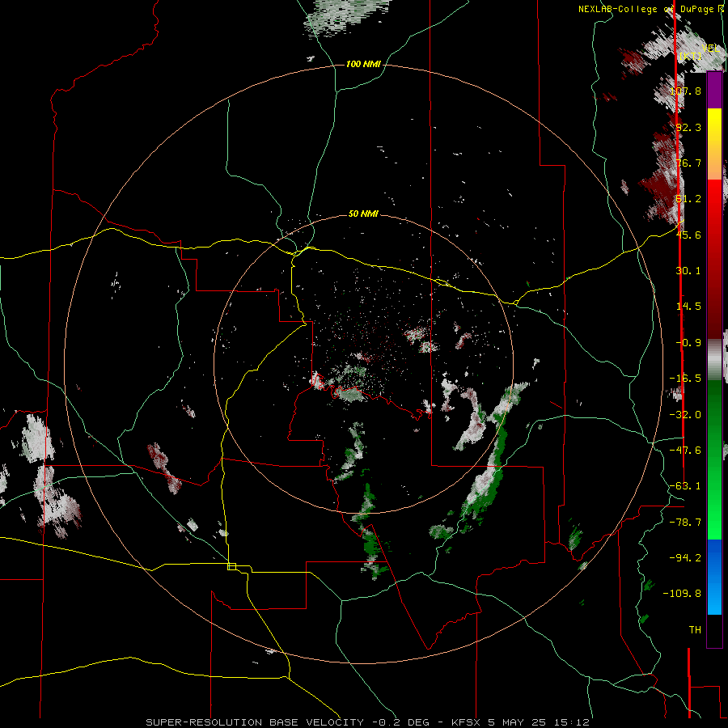This screenshot has width=728, height=728.
Task: Click the TH threshold label on scale
Action: (x=695, y=630)
